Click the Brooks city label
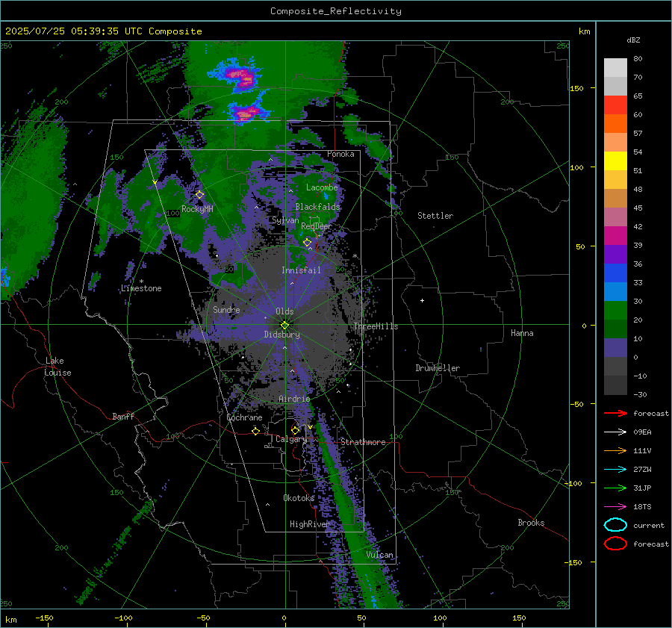 point(531,523)
